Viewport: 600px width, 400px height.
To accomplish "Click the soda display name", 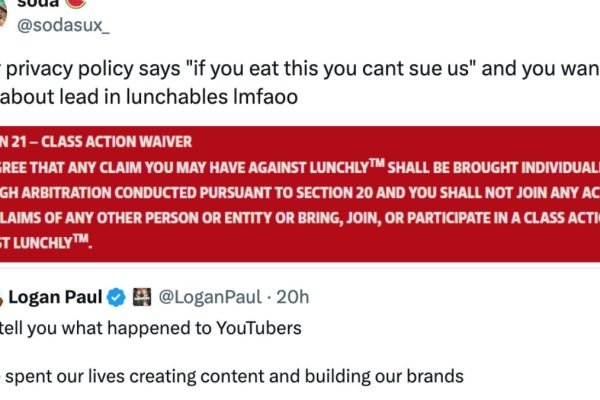I will coord(38,3).
